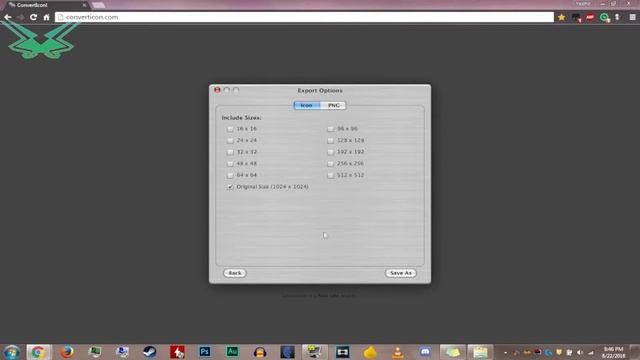The height and width of the screenshot is (360, 640).
Task: Switch to the PNG export tab
Action: click(333, 105)
